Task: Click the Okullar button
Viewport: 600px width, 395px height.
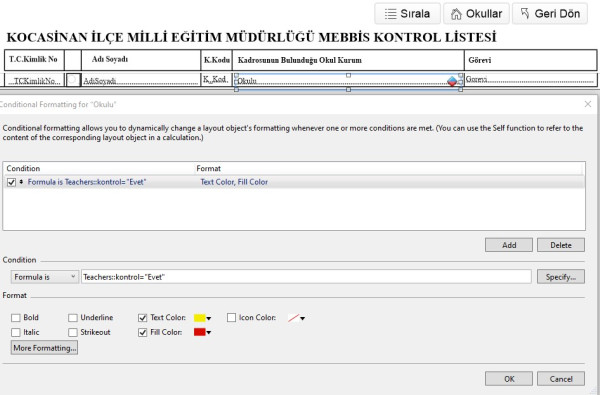Action: (x=476, y=14)
